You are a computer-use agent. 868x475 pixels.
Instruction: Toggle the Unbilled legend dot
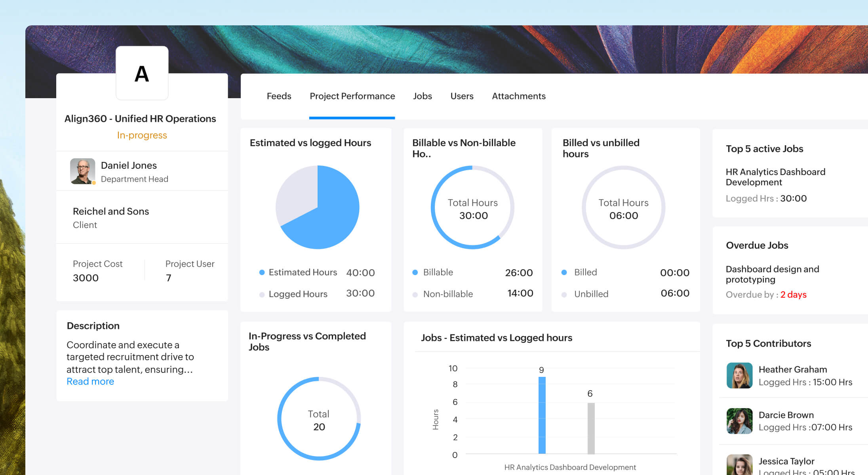tap(564, 294)
